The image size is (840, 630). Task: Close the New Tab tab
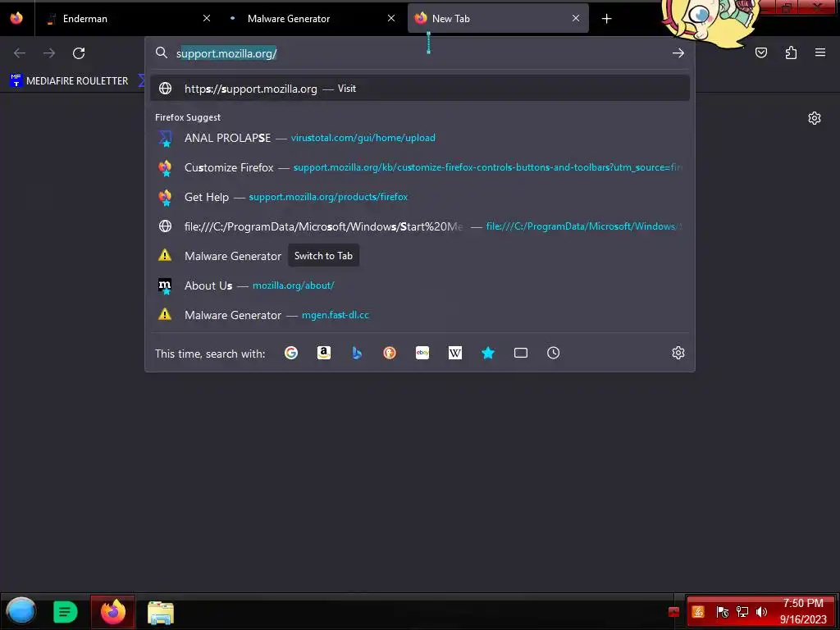click(576, 18)
